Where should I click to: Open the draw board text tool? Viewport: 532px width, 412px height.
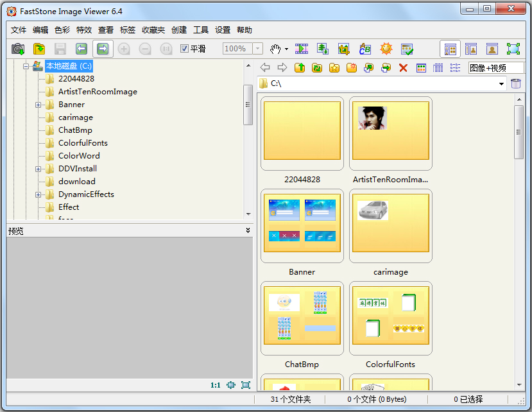coord(365,49)
